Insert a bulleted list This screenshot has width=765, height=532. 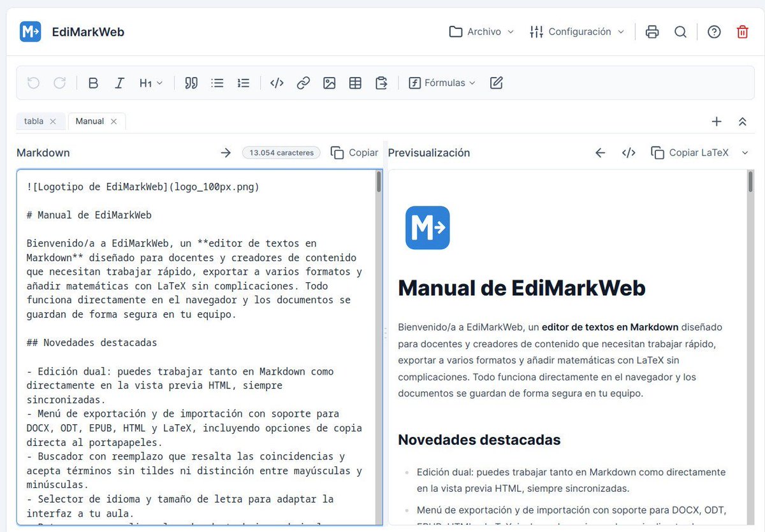pos(217,83)
